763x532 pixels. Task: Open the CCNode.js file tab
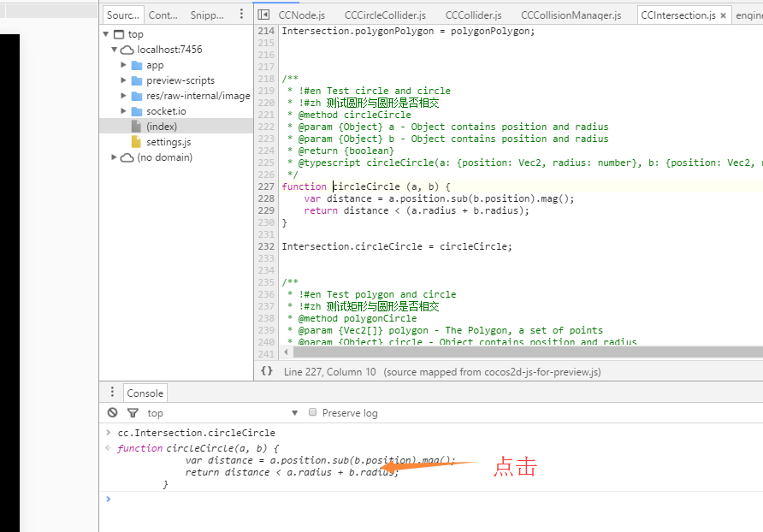(x=302, y=15)
